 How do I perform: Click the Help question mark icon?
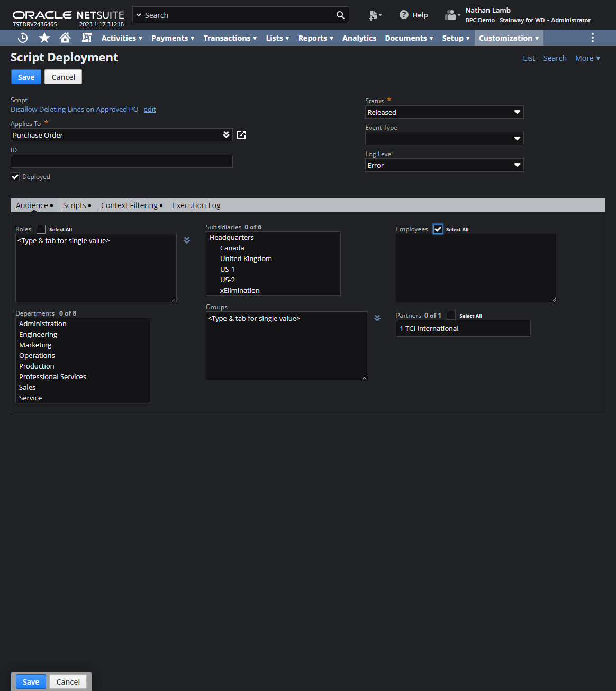tap(404, 15)
